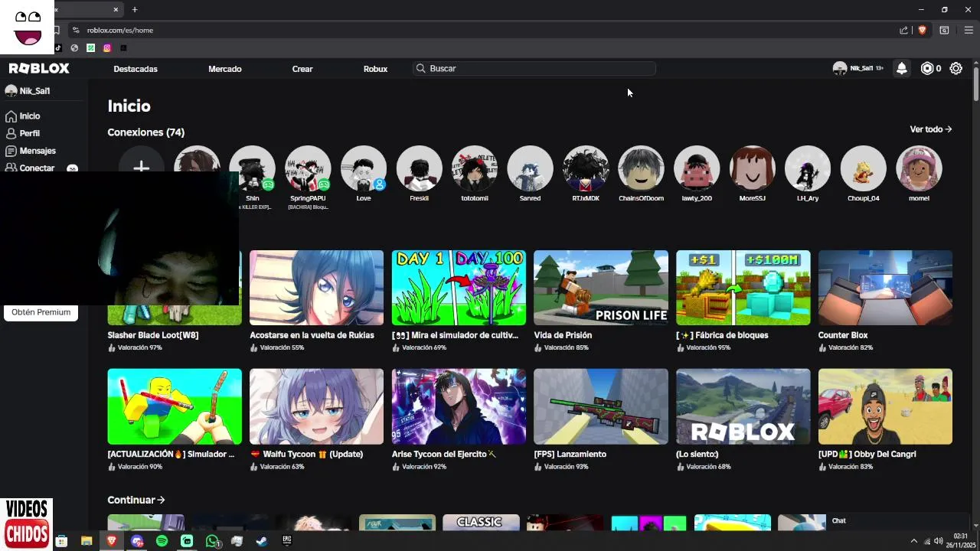This screenshot has height=551, width=980.
Task: Click the Brave Shields lion icon
Action: [x=922, y=30]
